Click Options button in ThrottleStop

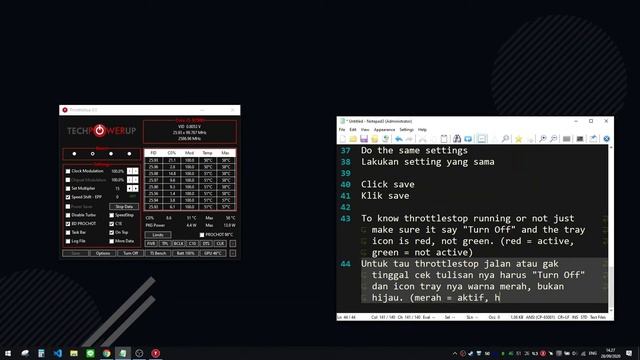tap(103, 253)
